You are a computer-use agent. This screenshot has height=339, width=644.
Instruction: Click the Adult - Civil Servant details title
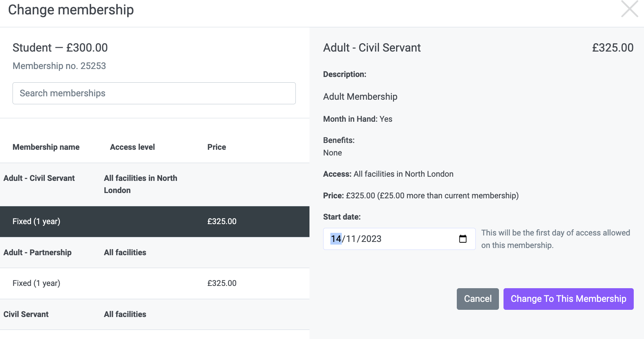[x=372, y=48]
